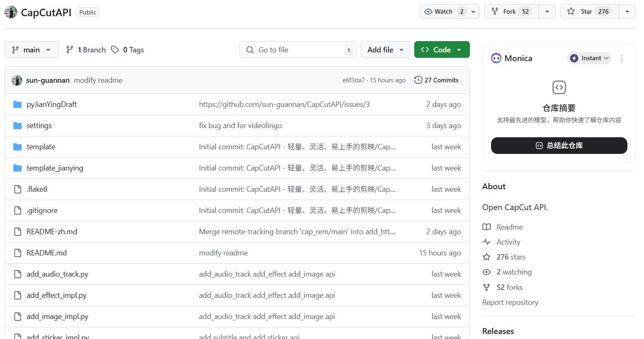This screenshot has height=339, width=644.
Task: Open the README-zh.md file
Action: 52,232
